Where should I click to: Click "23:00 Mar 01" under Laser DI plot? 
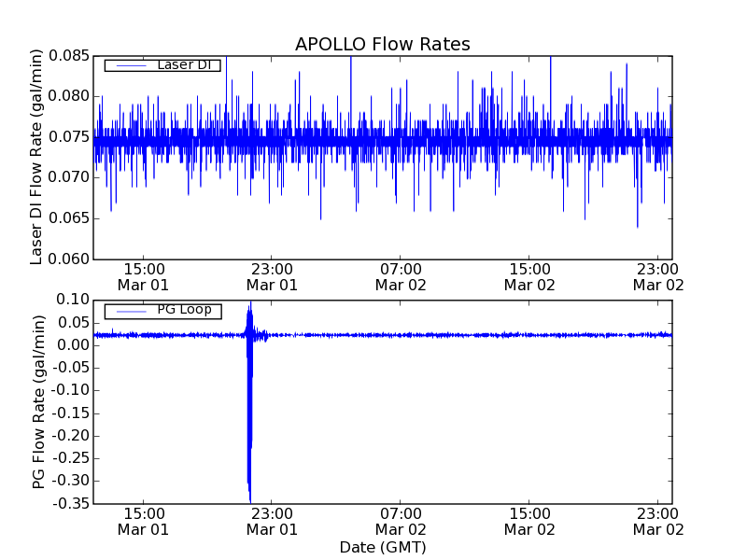(272, 277)
